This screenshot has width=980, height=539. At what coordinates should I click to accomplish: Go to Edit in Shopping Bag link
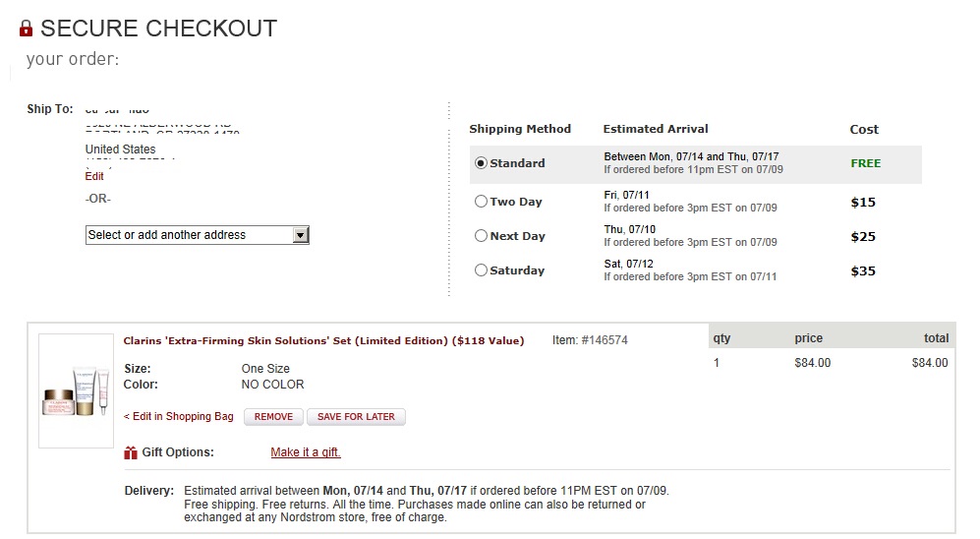[x=179, y=416]
